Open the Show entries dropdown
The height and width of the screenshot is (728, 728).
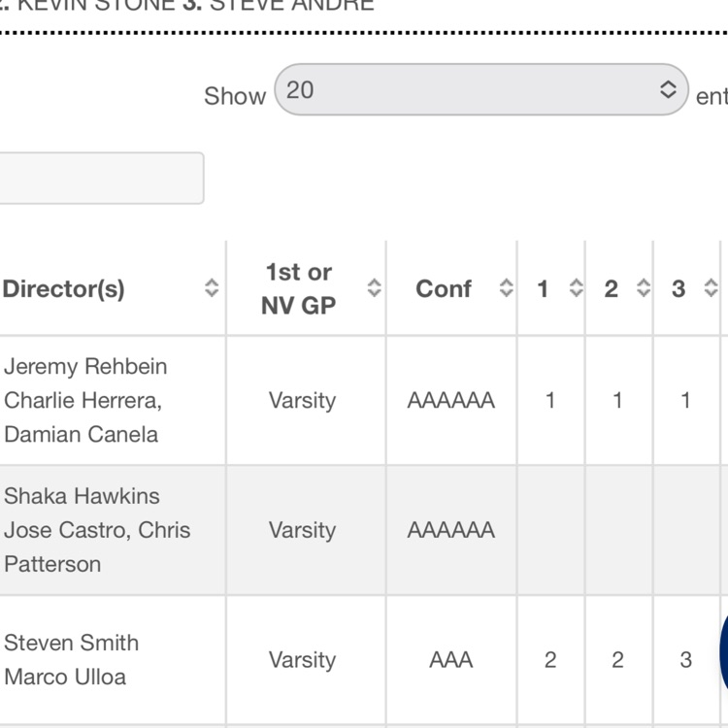point(481,90)
